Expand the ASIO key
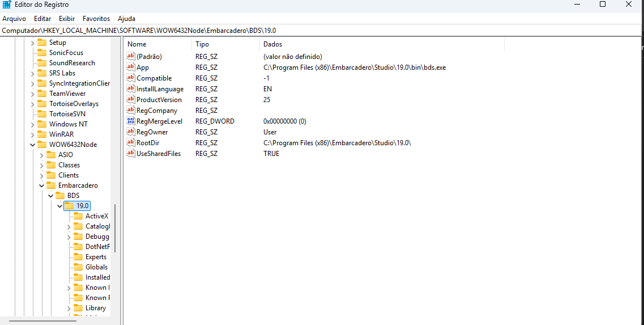The width and height of the screenshot is (644, 325). tap(41, 155)
